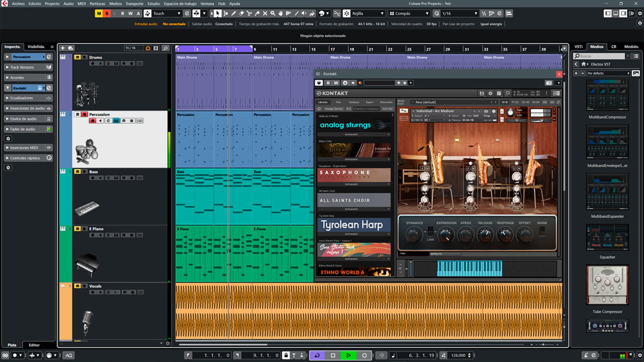This screenshot has height=362, width=644.
Task: Click the Stop transport button
Action: pyautogui.click(x=333, y=355)
